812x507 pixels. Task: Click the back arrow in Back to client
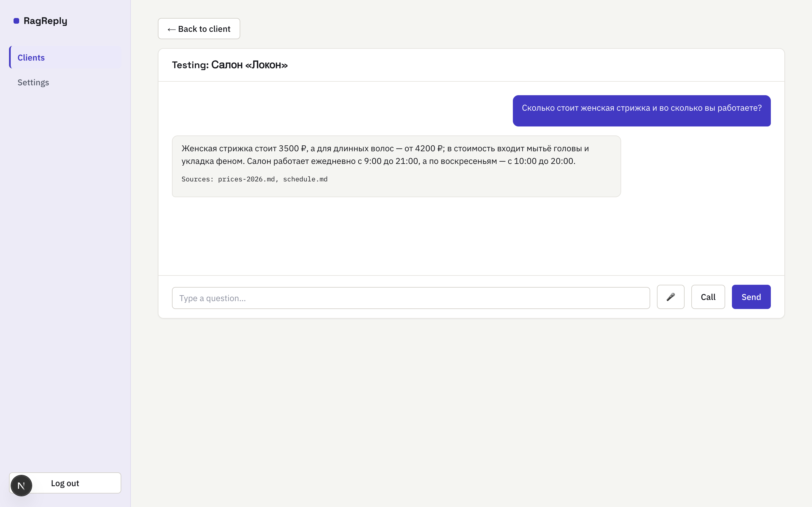(x=171, y=30)
